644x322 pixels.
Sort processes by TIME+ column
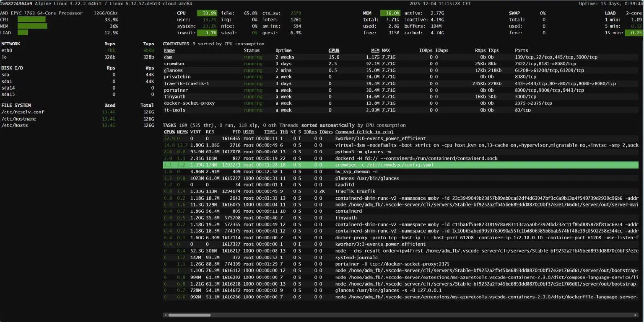click(x=270, y=132)
